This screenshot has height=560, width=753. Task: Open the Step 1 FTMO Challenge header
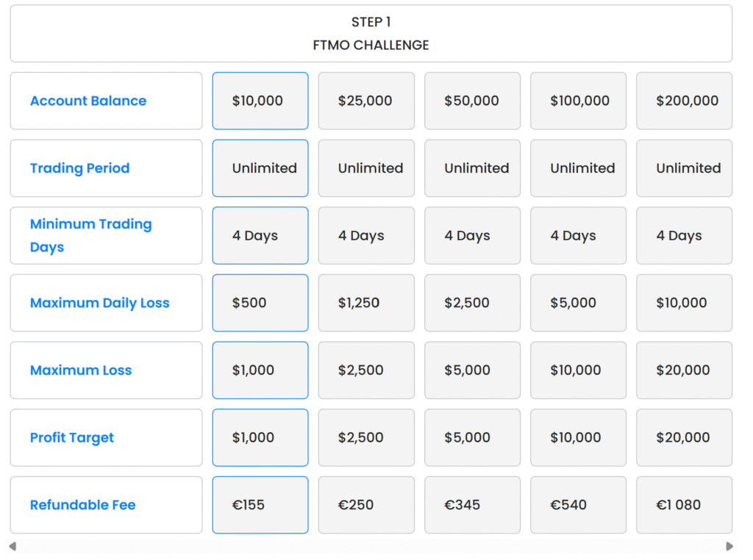point(371,34)
